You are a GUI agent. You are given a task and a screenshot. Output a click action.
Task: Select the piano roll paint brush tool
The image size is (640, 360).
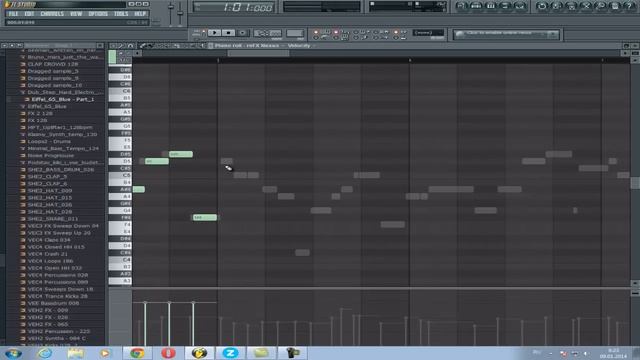(150, 46)
